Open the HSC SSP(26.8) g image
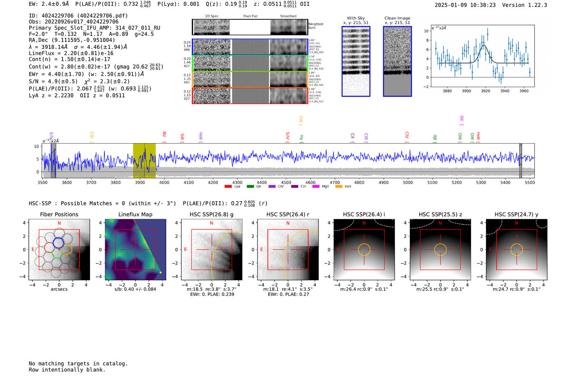Screen dimensions: 576x392 211,250
